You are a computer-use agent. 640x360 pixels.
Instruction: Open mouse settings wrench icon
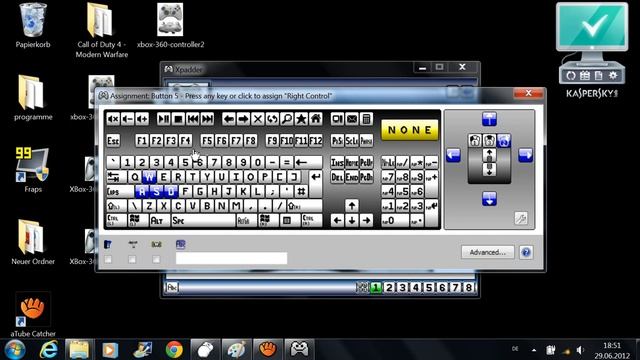[521, 218]
